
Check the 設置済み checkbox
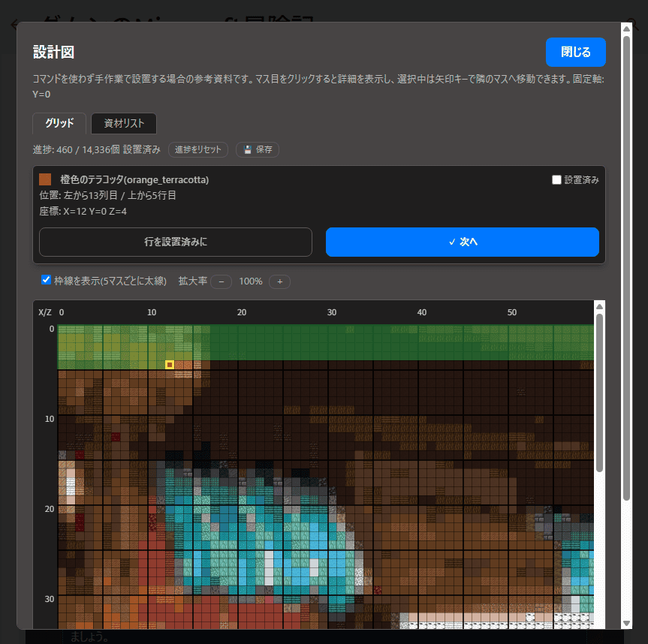tap(556, 179)
